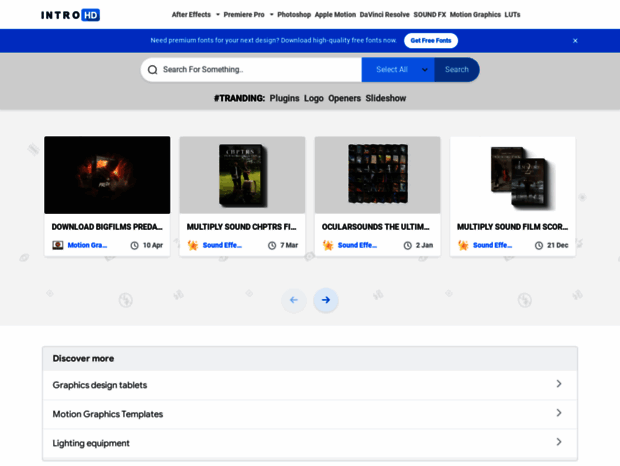Click the IntroHD logo

point(71,15)
